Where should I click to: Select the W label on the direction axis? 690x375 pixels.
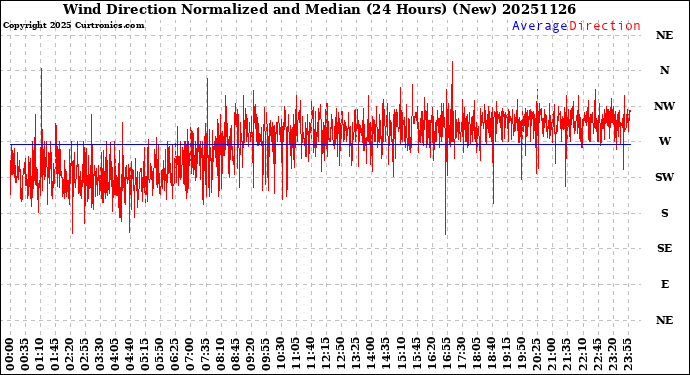(664, 141)
